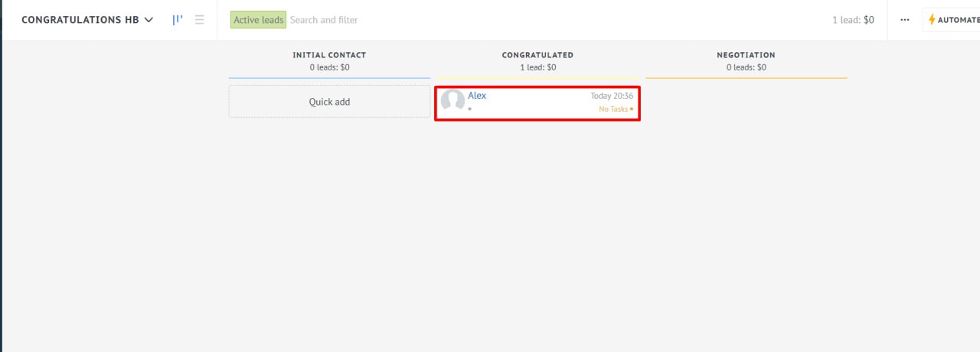Select the Negotiation stage header
Screen dimensions: 980x352
tap(746, 55)
